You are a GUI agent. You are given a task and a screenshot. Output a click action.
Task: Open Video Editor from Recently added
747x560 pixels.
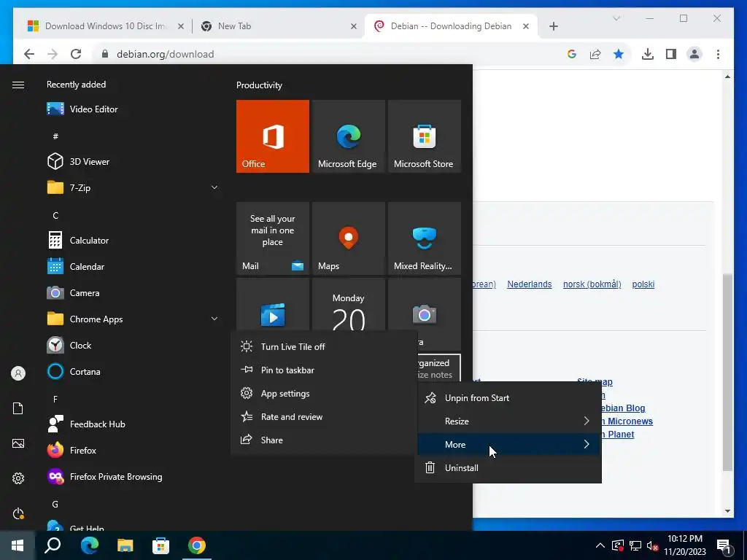[x=132, y=109]
